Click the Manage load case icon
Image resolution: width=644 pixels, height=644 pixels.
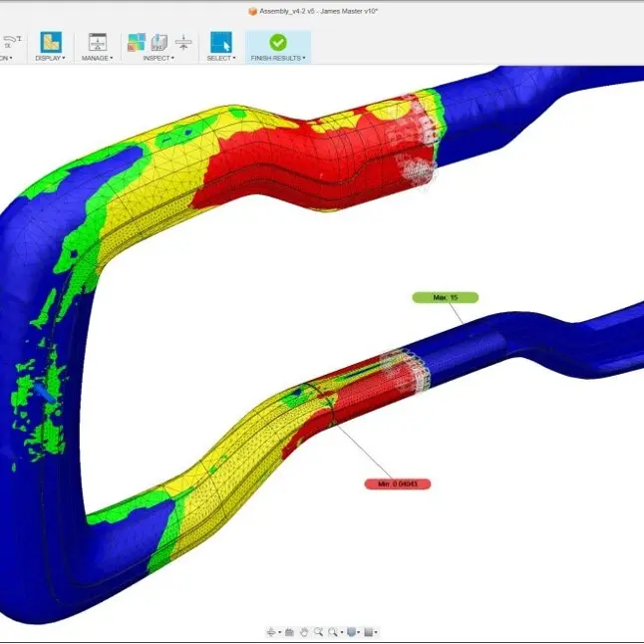(98, 42)
